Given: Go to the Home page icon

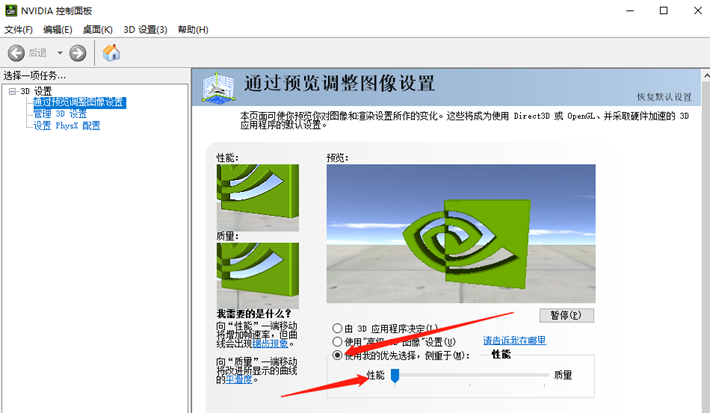Looking at the screenshot, I should (111, 53).
